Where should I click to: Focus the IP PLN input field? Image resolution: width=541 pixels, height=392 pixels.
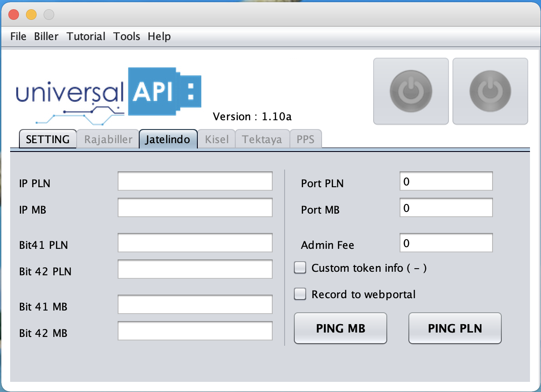(195, 181)
